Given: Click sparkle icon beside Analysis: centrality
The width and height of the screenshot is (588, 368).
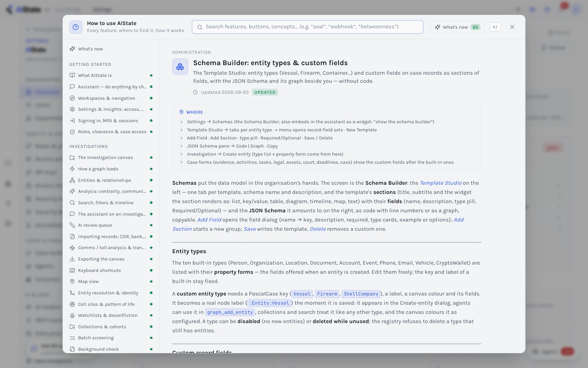Looking at the screenshot, I should click(72, 191).
